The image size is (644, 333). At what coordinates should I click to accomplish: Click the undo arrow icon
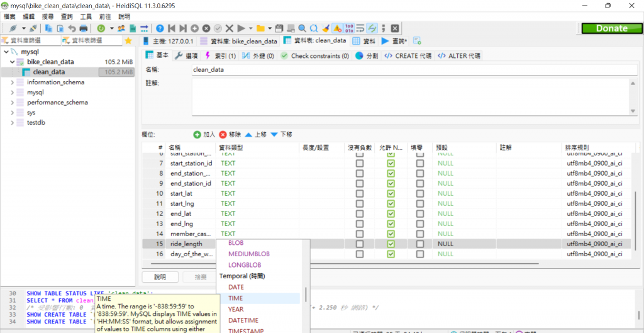tap(72, 28)
